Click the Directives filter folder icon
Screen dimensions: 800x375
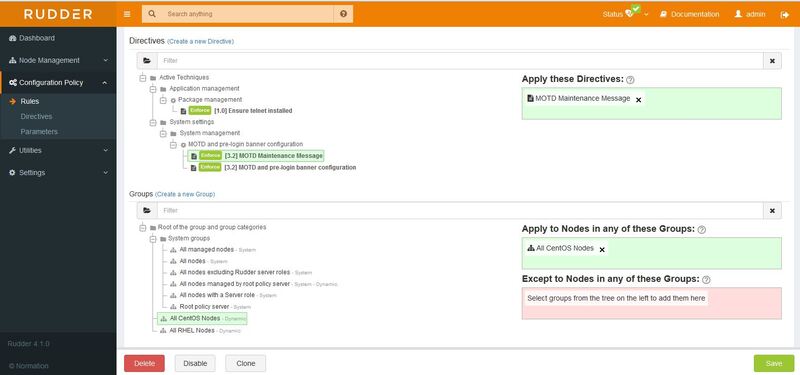[147, 61]
